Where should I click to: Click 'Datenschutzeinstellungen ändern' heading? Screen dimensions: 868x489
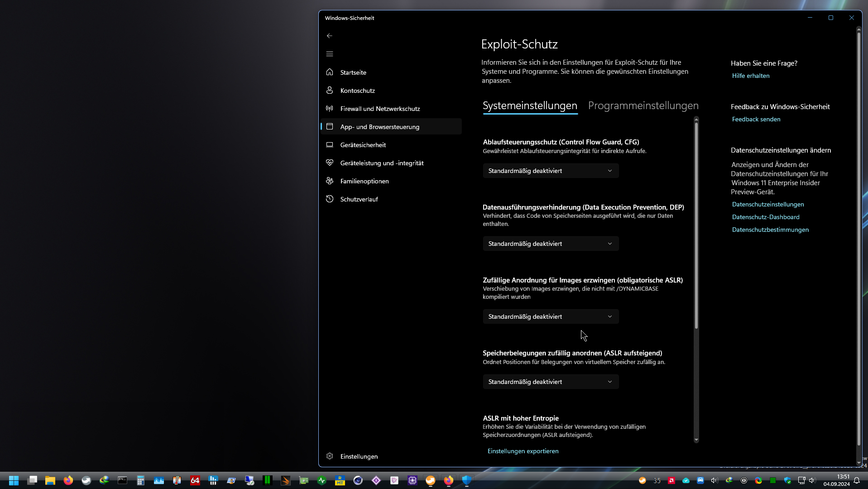point(781,150)
